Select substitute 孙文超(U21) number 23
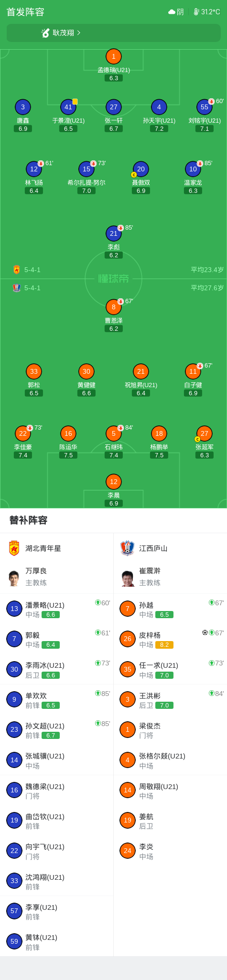 (14, 730)
